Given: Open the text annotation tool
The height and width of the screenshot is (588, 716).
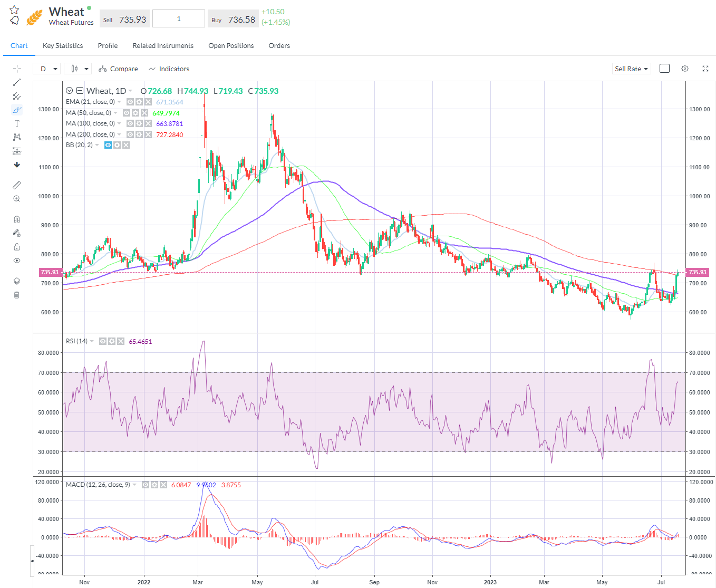Looking at the screenshot, I should click(16, 123).
